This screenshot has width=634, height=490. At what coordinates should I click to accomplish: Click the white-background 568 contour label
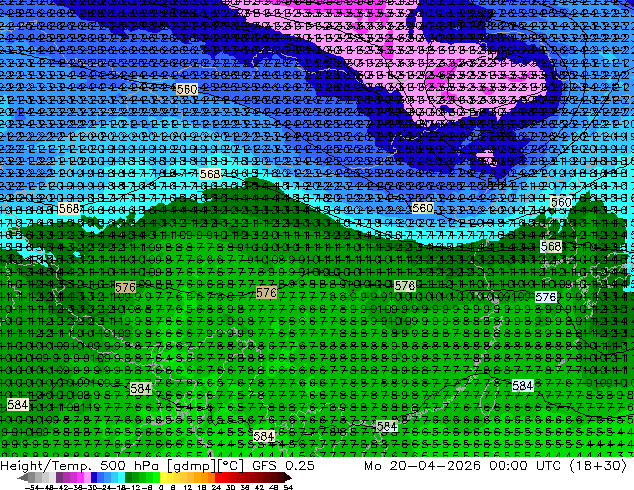551,246
